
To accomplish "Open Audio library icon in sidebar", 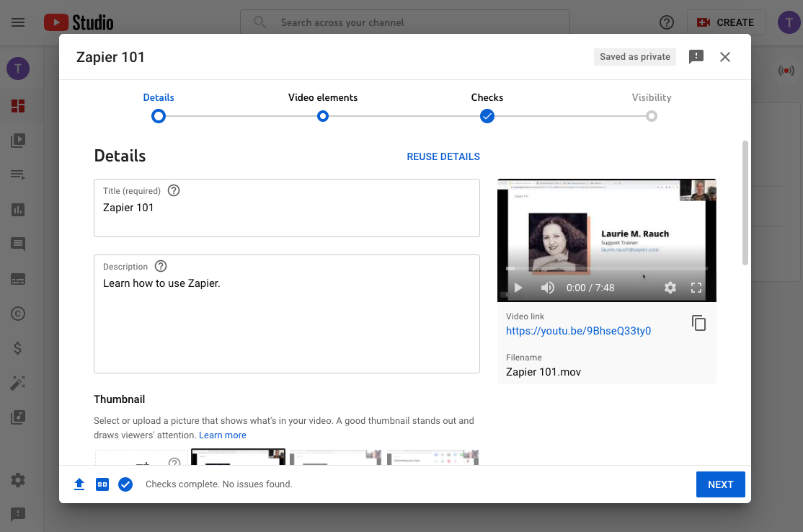I will pos(18,417).
